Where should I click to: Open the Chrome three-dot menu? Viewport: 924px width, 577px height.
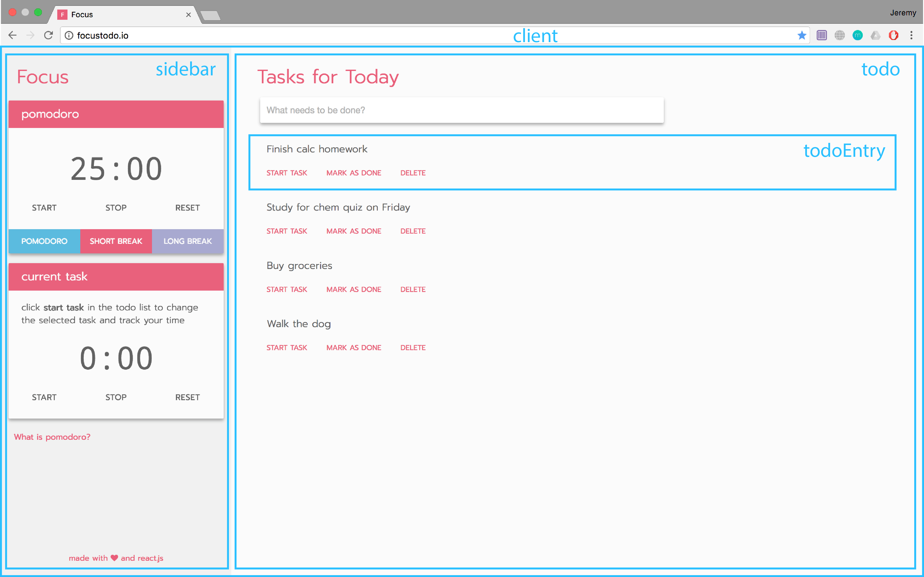click(x=911, y=36)
